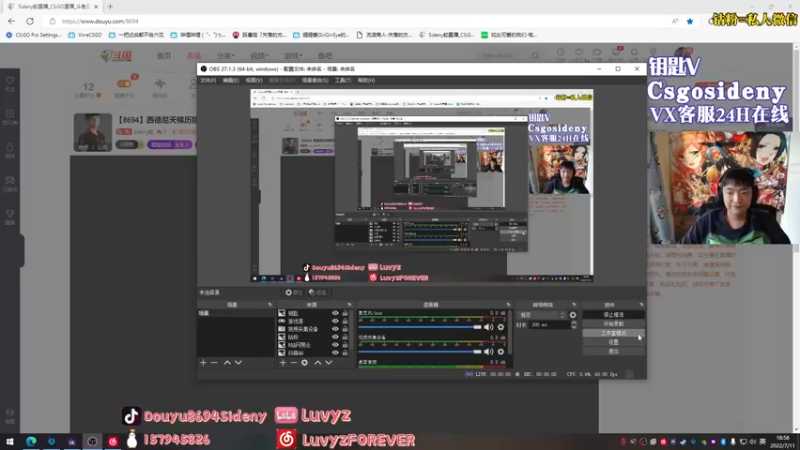Increase the 300 ms transition duration stepper
Viewport: 800px width, 450px height.
coord(574,322)
